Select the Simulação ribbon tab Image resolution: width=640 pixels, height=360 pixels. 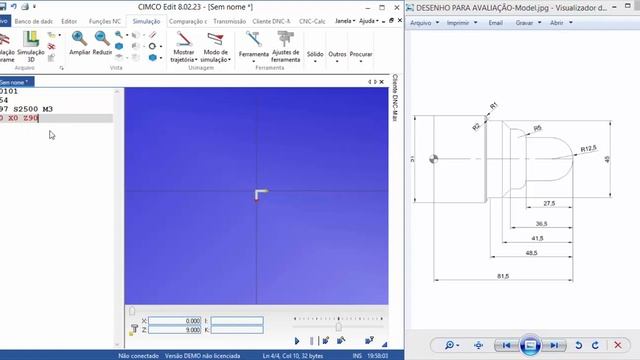pos(146,21)
